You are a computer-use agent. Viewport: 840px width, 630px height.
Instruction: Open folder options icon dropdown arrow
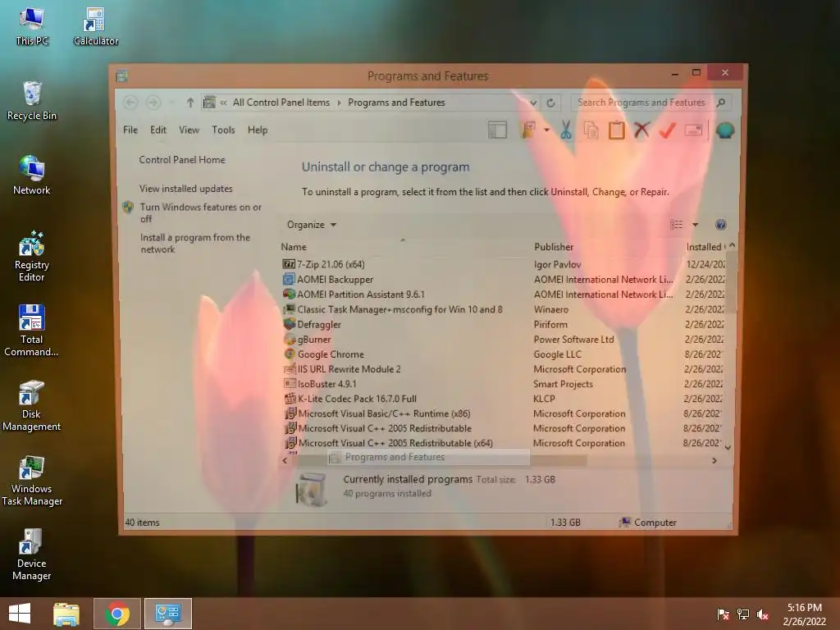click(x=546, y=130)
